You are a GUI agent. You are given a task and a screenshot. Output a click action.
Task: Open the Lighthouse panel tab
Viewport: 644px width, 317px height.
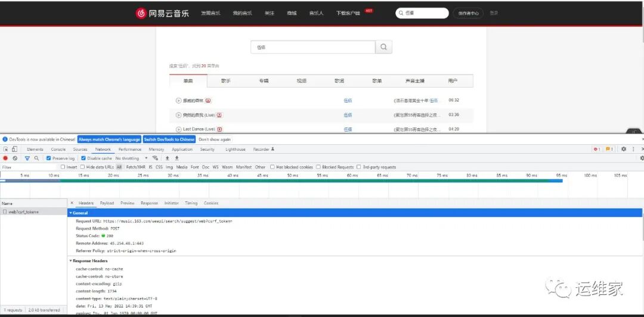point(236,150)
